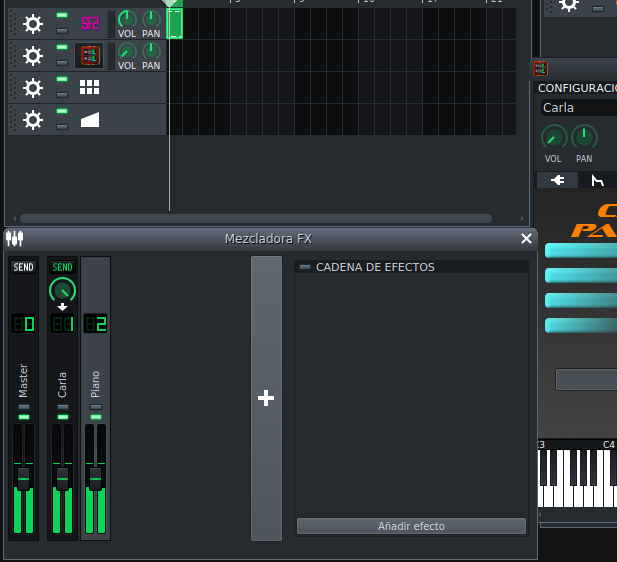Viewport: 617px width, 562px height.
Task: Open the automation track's gear menu
Action: [33, 120]
